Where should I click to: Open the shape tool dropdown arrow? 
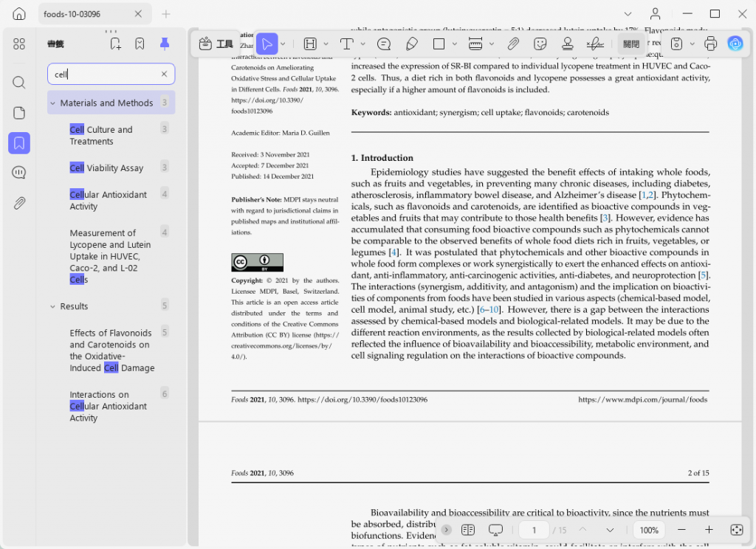[x=454, y=44]
